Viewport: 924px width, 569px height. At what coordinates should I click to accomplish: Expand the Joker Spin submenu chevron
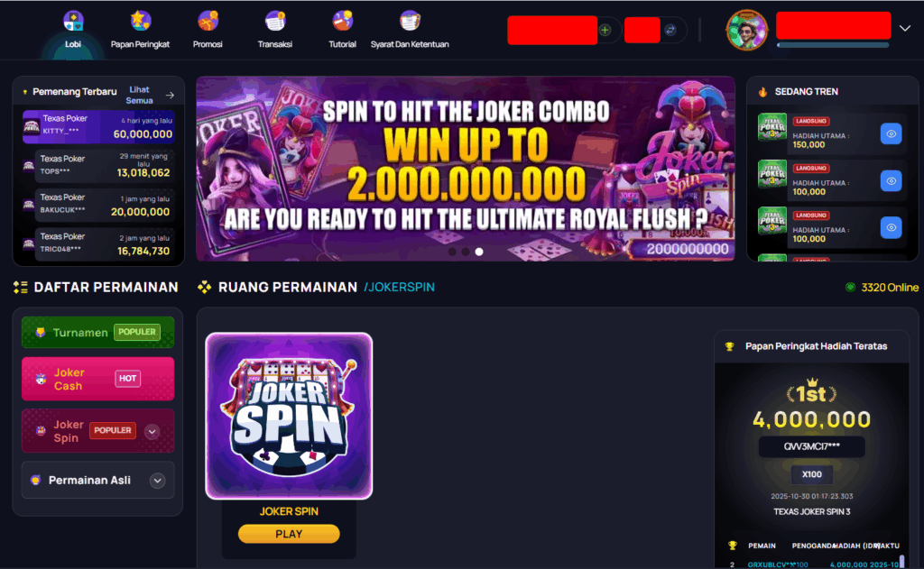point(152,431)
